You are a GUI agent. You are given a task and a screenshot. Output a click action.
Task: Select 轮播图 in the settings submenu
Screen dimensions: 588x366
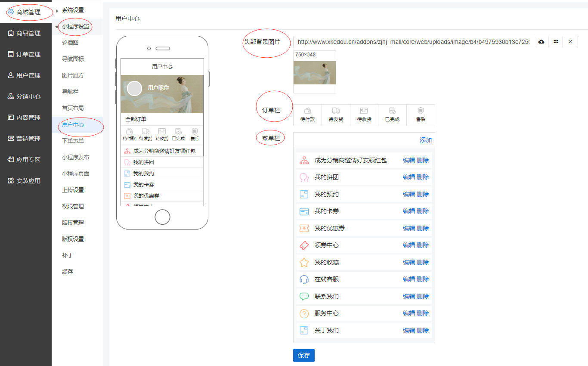(70, 43)
